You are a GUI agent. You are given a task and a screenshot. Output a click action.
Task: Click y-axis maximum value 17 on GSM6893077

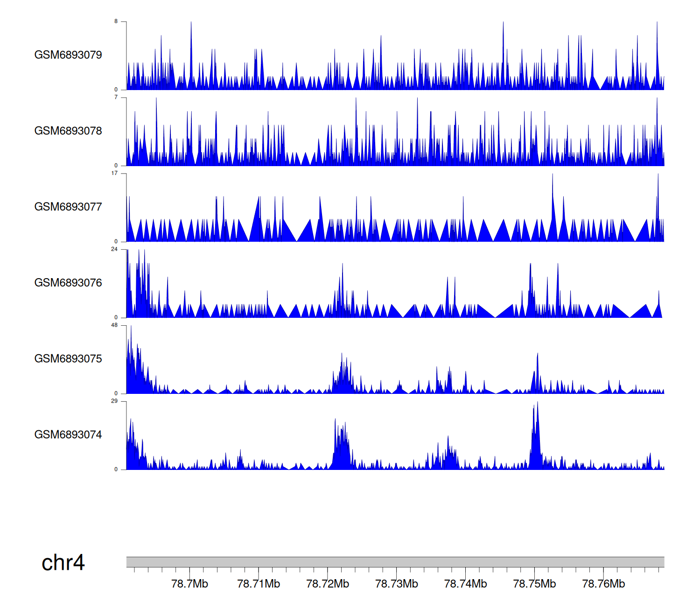coord(114,173)
